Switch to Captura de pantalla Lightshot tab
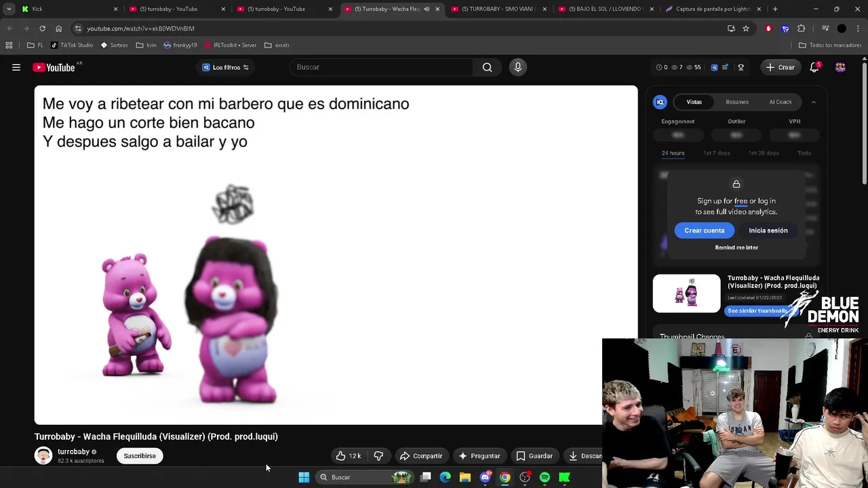The image size is (868, 488). 713,9
